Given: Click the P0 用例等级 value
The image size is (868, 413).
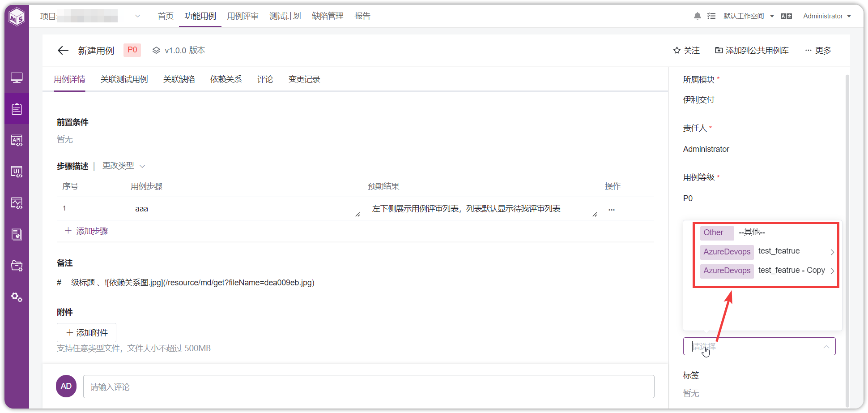Looking at the screenshot, I should tap(688, 198).
